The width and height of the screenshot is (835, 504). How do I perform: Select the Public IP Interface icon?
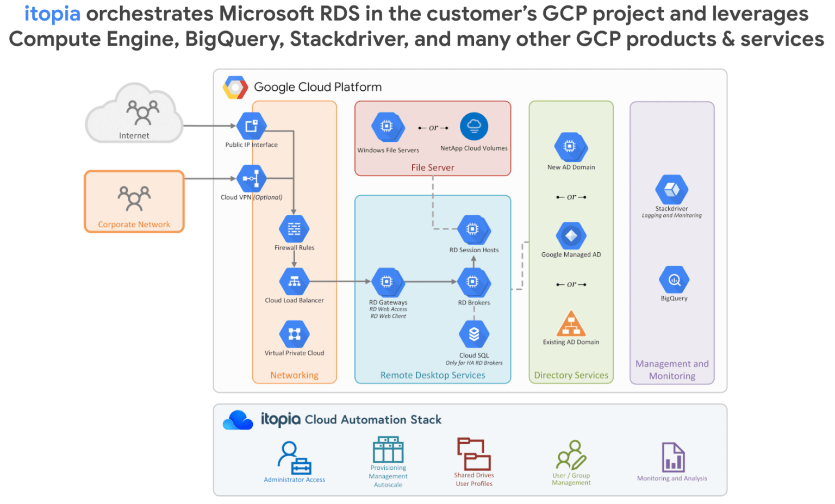(x=251, y=126)
